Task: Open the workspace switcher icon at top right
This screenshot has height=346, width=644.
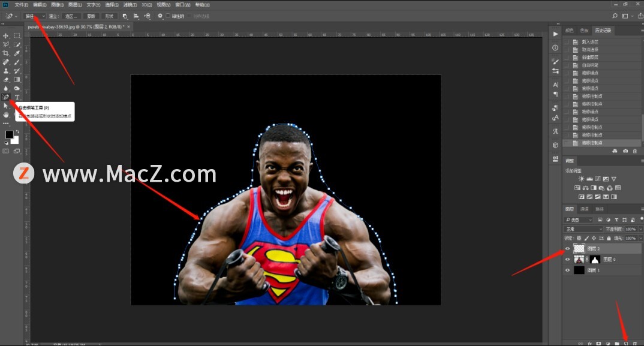Action: [x=625, y=16]
